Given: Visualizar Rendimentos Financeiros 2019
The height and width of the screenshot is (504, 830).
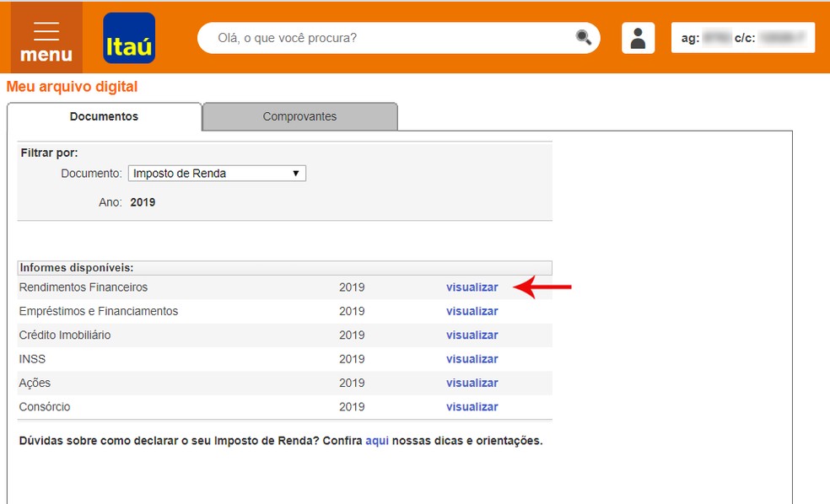Looking at the screenshot, I should point(472,287).
